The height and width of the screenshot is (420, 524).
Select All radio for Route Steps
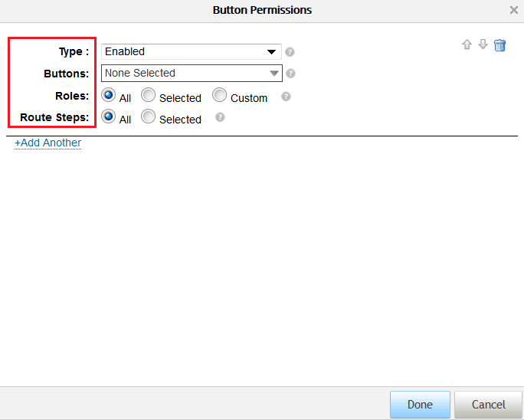(108, 117)
